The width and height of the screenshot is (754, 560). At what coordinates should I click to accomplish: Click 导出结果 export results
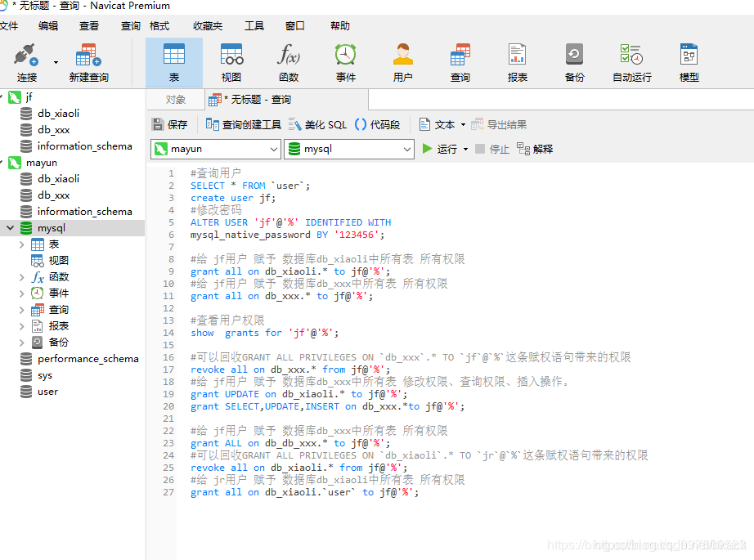pyautogui.click(x=499, y=124)
